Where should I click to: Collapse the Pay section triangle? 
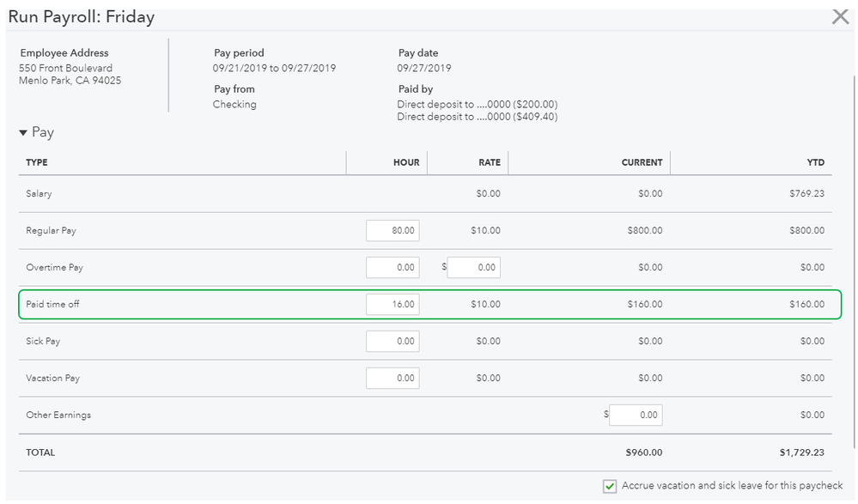pyautogui.click(x=23, y=133)
